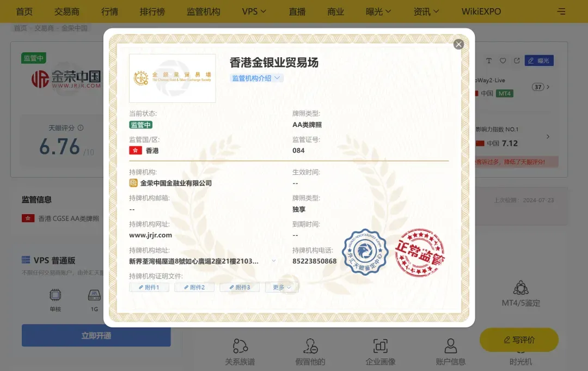Viewport: 588px width, 371px height.
Task: Click the green 监管中 tag on broker card
Action: click(34, 58)
